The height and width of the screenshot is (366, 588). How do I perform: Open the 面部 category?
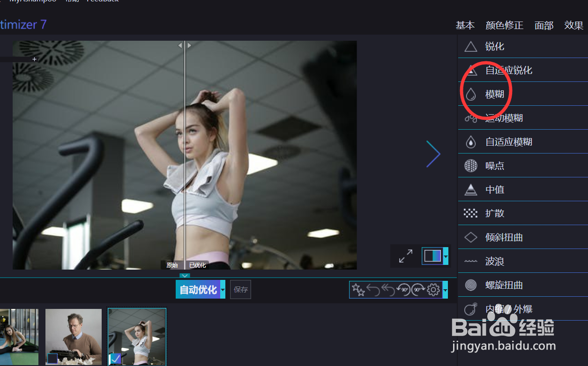[x=543, y=25]
